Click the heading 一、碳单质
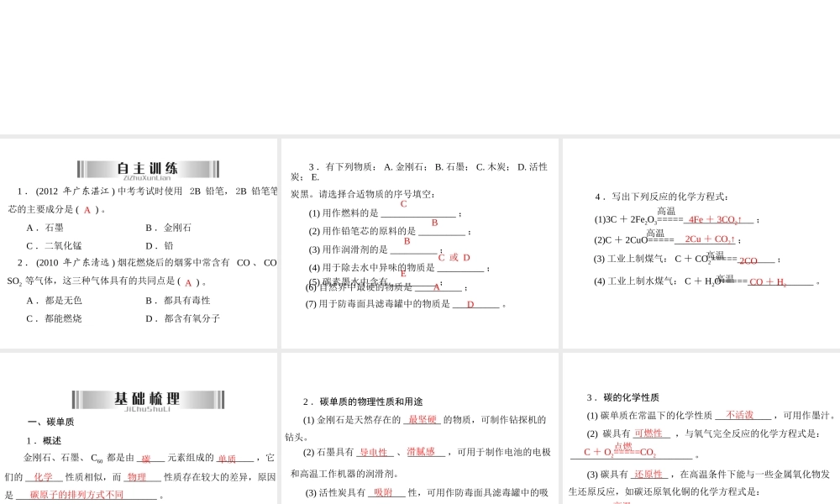This screenshot has height=504, width=840. coord(51,422)
